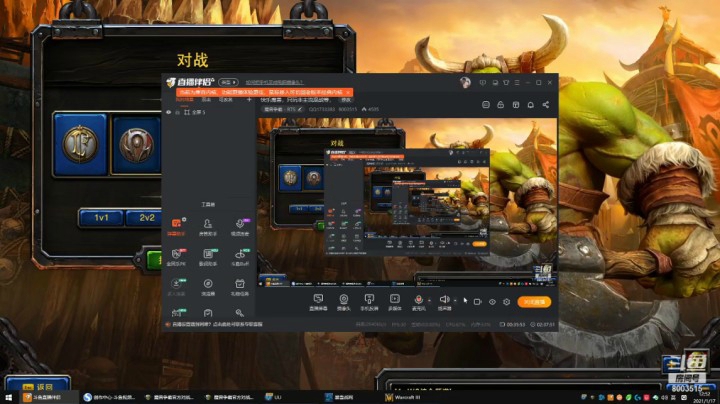Open the skin shirt icon in title bar
The height and width of the screenshot is (404, 720).
(506, 83)
